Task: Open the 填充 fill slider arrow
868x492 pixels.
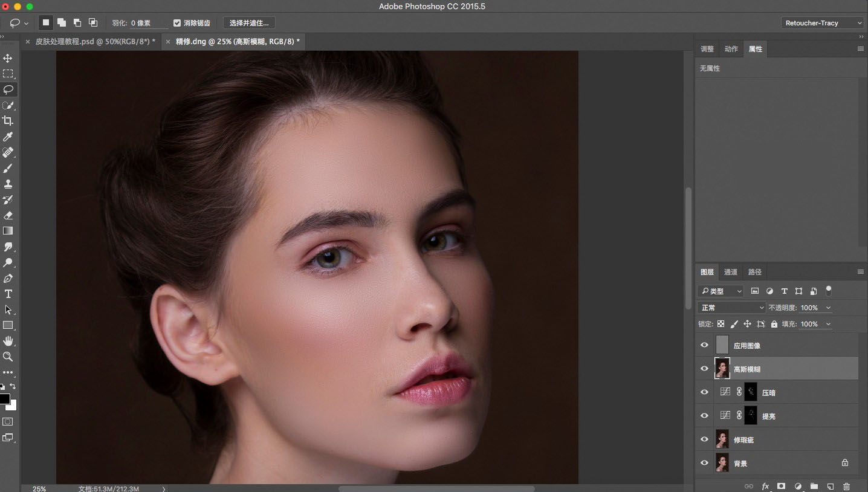Action: click(828, 324)
